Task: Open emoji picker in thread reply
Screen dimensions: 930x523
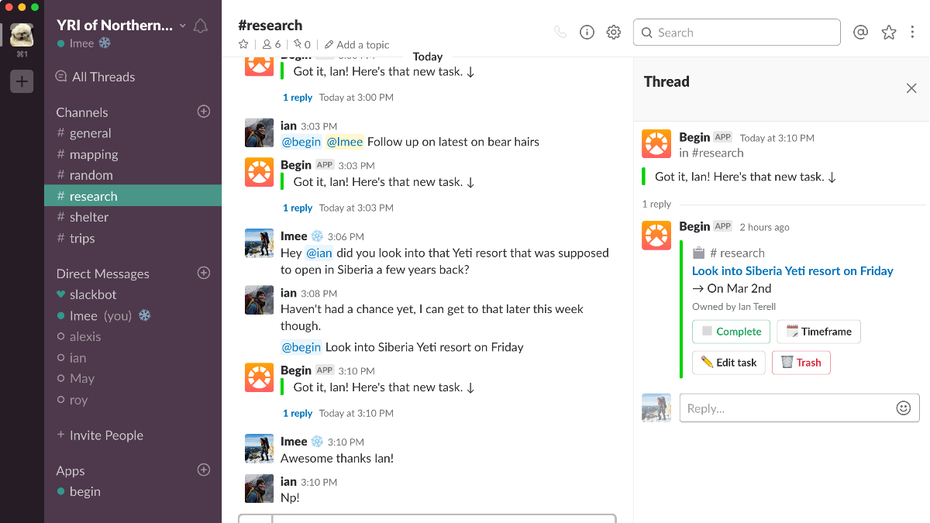Action: (903, 408)
